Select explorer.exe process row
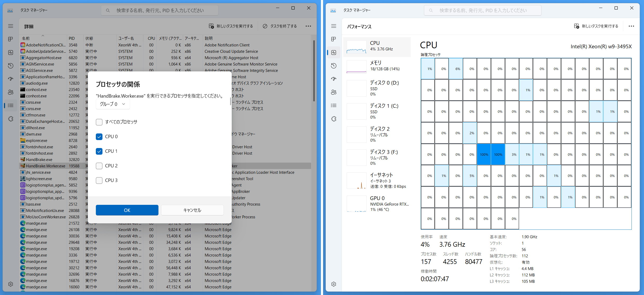This screenshot has height=295, width=644. 165,140
